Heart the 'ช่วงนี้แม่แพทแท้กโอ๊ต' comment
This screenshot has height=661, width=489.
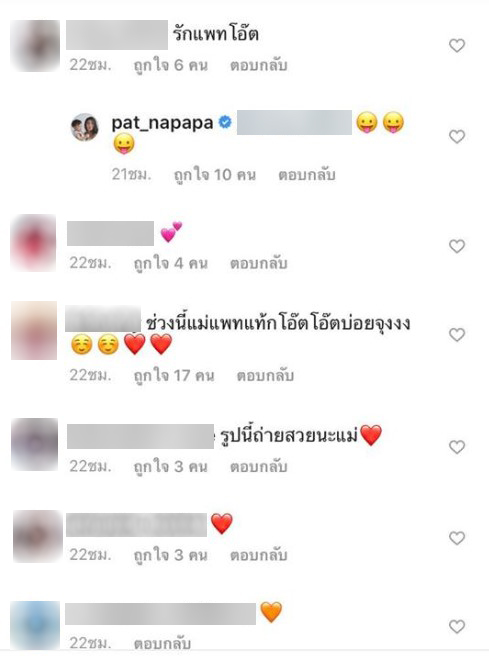pos(457,335)
